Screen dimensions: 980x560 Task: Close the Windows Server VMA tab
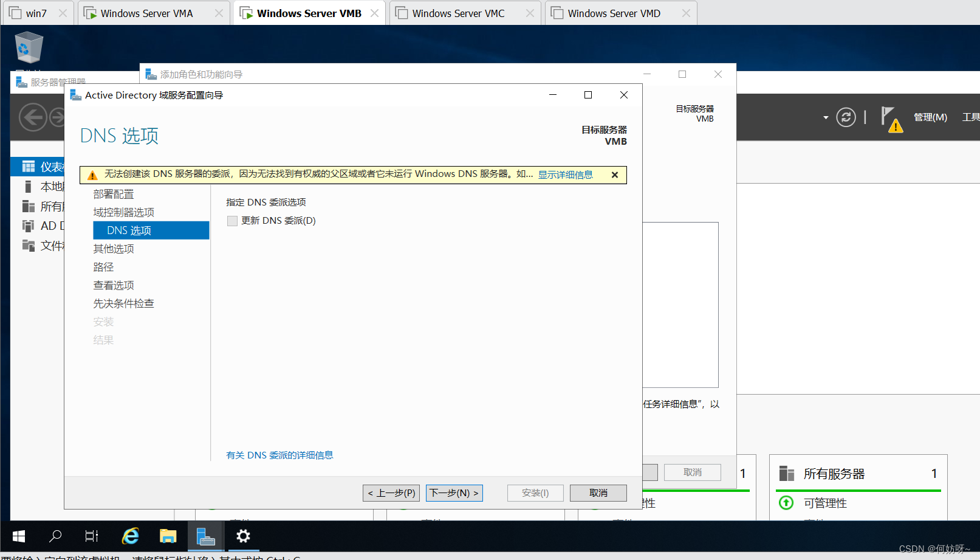(x=219, y=13)
